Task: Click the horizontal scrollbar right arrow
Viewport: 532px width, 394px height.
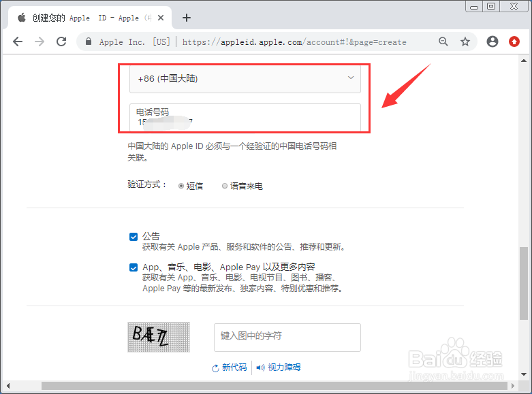Action: pyautogui.click(x=513, y=386)
